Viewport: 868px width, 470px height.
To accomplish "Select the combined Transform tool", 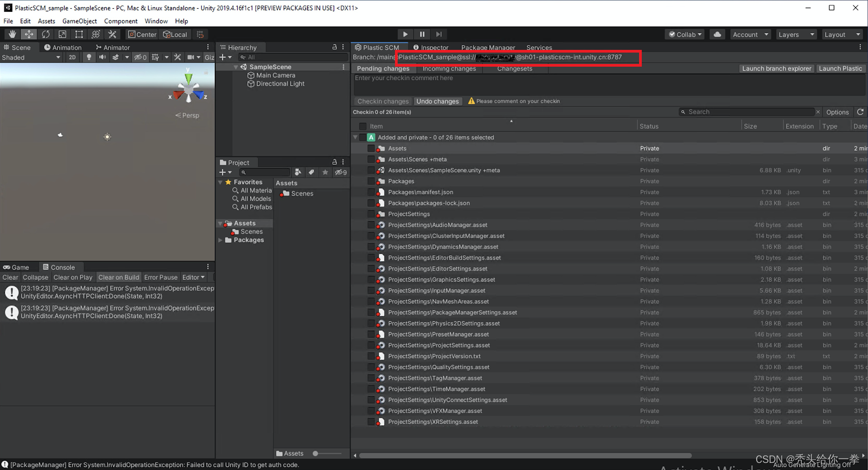I will 96,34.
